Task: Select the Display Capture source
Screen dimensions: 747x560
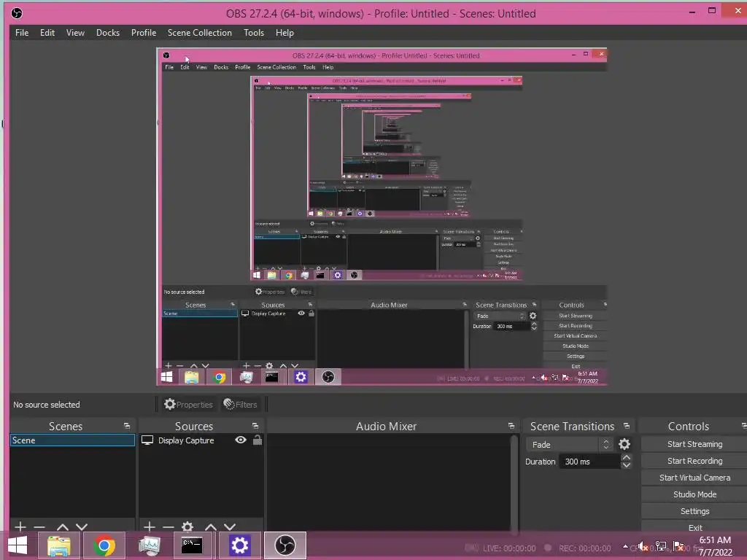Action: pyautogui.click(x=186, y=440)
